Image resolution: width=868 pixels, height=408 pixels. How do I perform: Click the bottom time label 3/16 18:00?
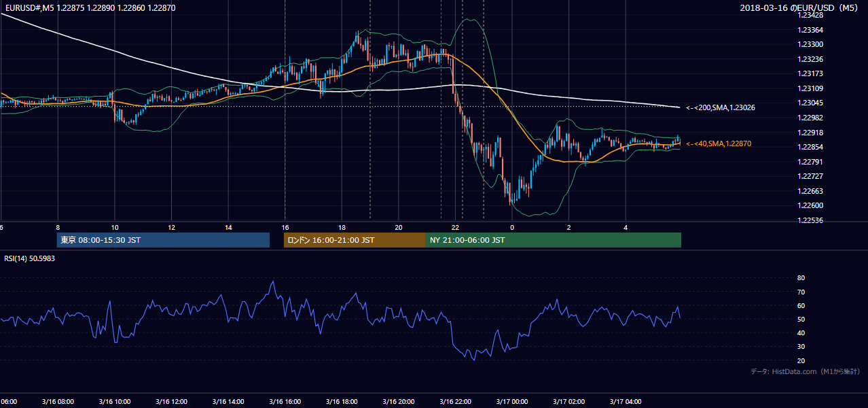tap(342, 402)
